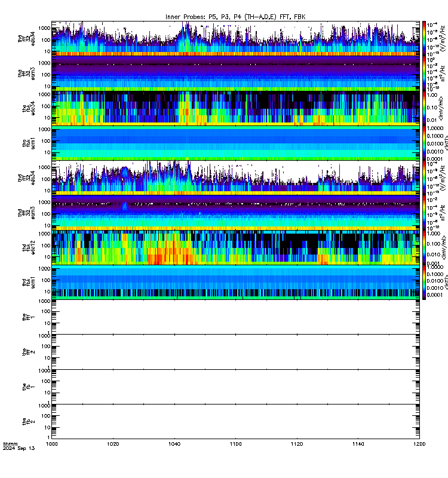Click the '1040' time axis label
This screenshot has width=448, height=478.
[174, 444]
